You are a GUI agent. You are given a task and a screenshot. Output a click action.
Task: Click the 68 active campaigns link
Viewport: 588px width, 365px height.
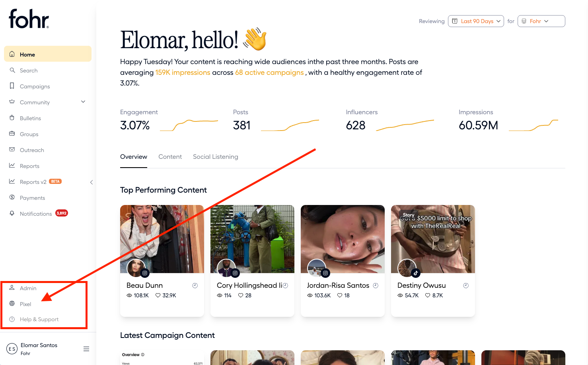click(269, 72)
